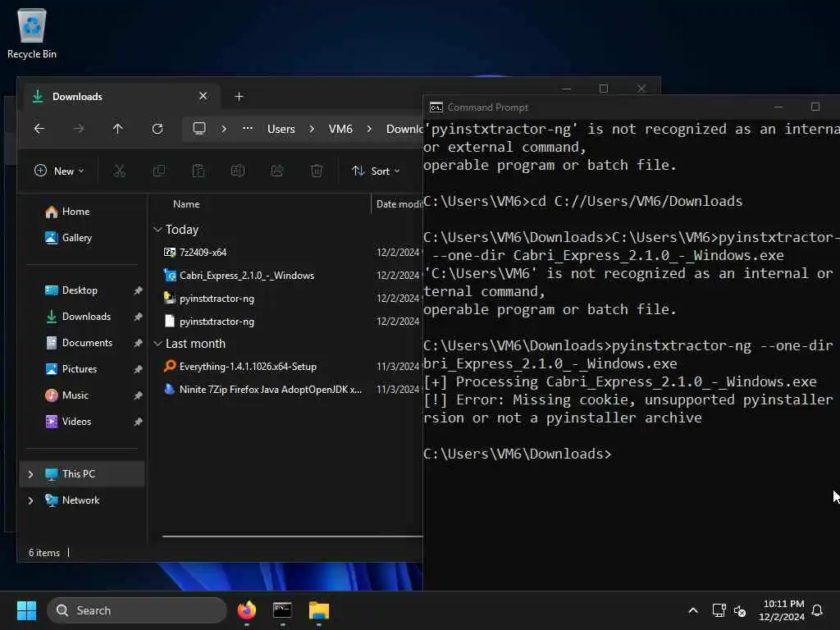Expand This PC tree node

pos(30,474)
